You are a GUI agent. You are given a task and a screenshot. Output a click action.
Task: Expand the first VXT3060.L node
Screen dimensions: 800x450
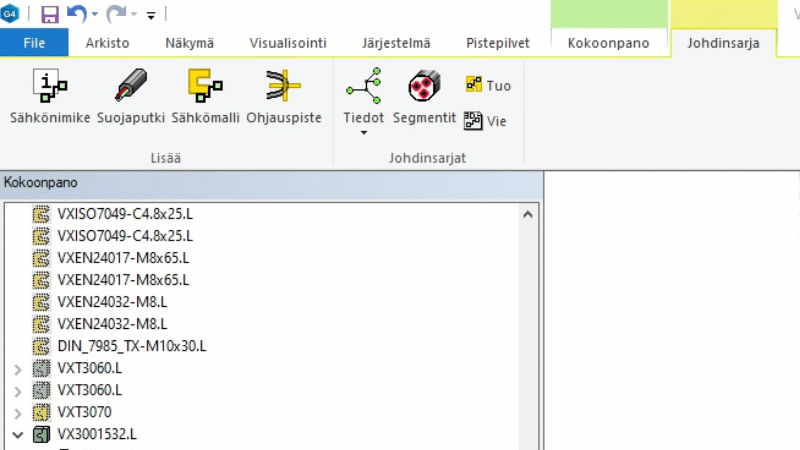pos(18,369)
